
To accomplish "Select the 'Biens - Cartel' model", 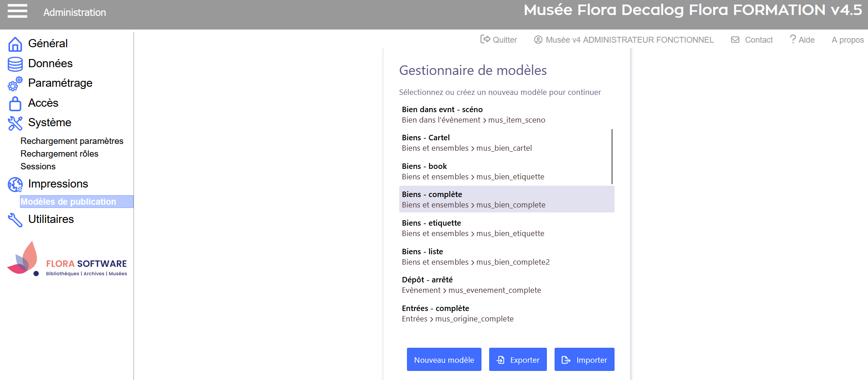I will (506, 143).
